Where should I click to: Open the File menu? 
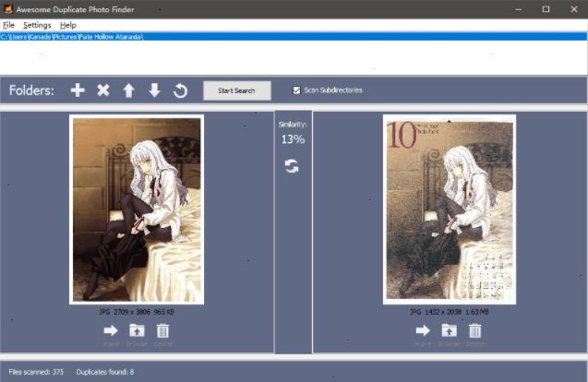[8, 25]
